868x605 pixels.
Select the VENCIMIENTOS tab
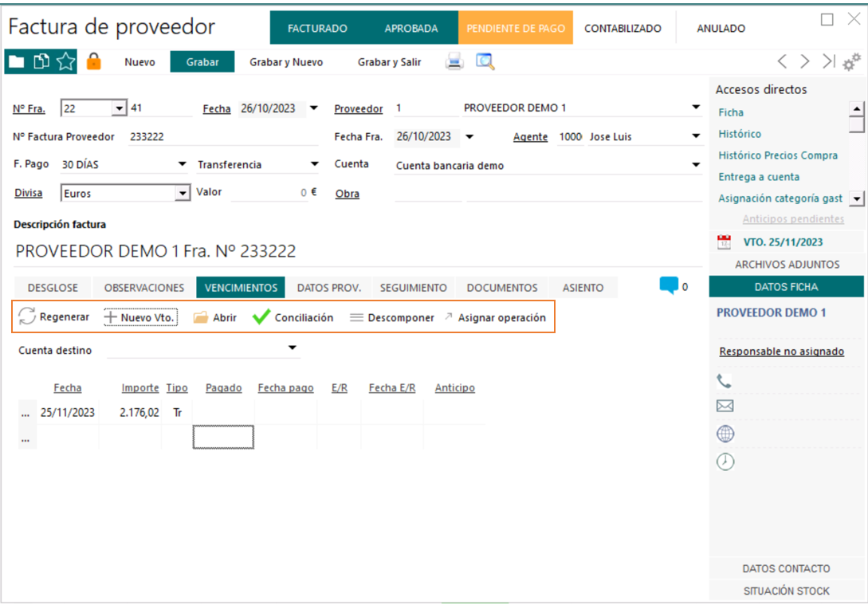pos(241,287)
